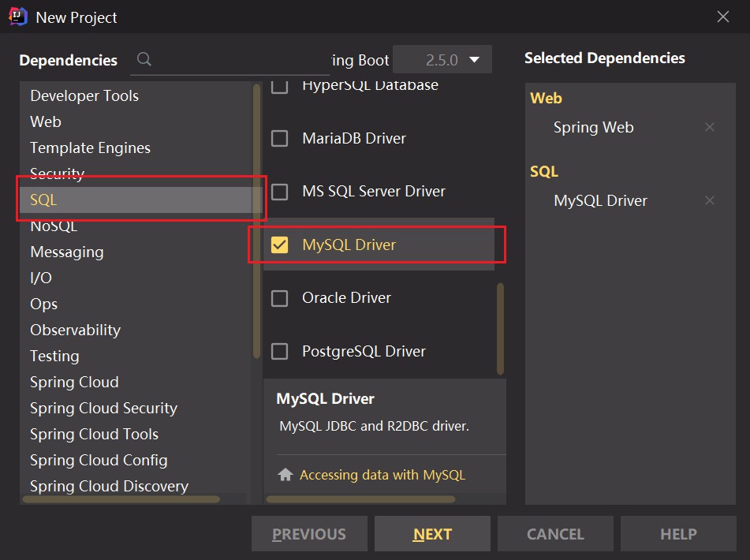The width and height of the screenshot is (750, 560).
Task: Check the HyperSQL Database checkbox
Action: pyautogui.click(x=279, y=87)
